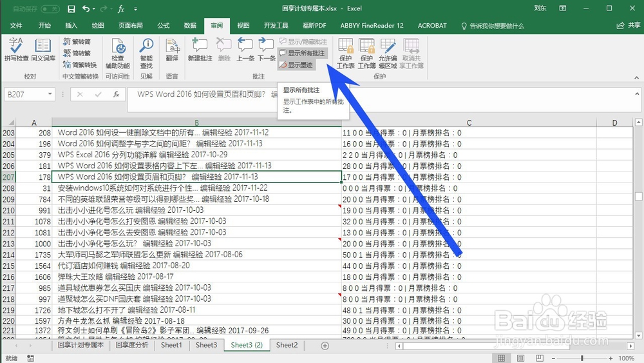Screen dimensions: 644x363
Task: Click 保护工作表 protect sheet
Action: tap(345, 54)
